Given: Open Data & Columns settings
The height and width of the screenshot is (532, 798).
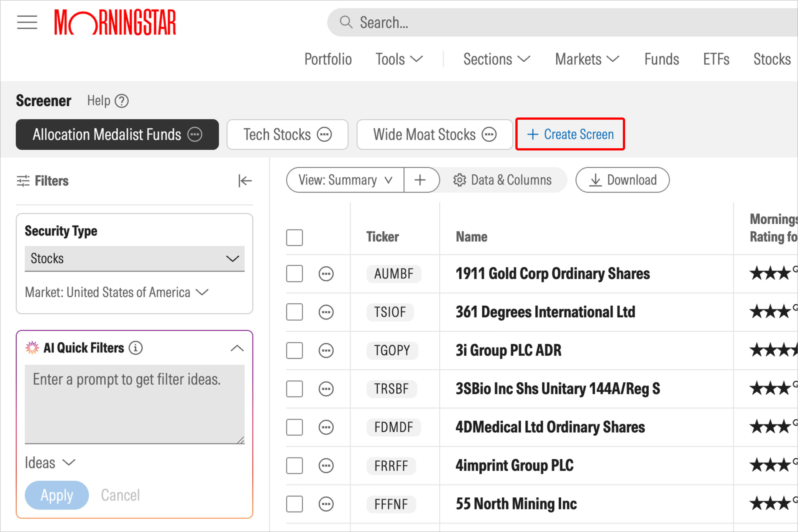Looking at the screenshot, I should tap(502, 180).
